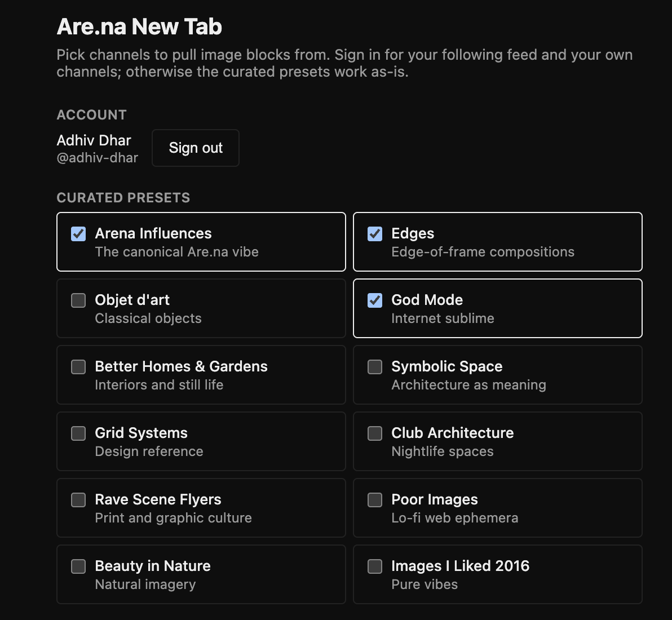Click the "Classical objects" description

[x=148, y=318]
